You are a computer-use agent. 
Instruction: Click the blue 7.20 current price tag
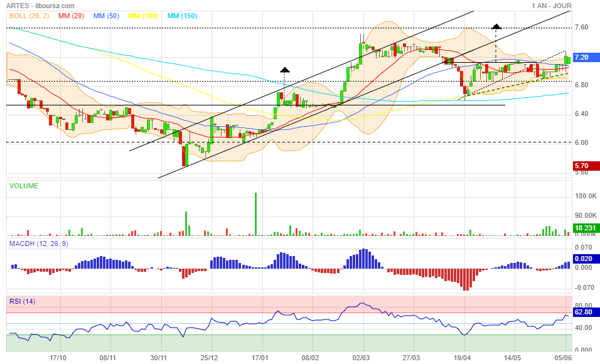click(x=586, y=57)
